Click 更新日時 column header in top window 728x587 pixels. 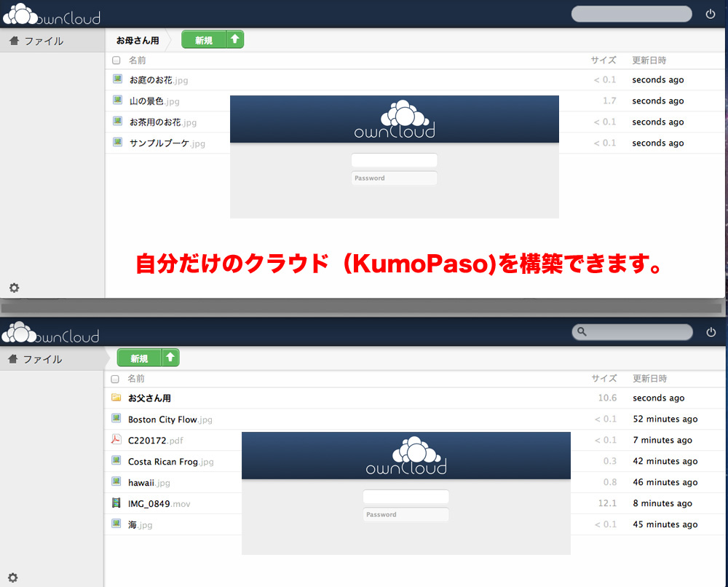tap(649, 60)
